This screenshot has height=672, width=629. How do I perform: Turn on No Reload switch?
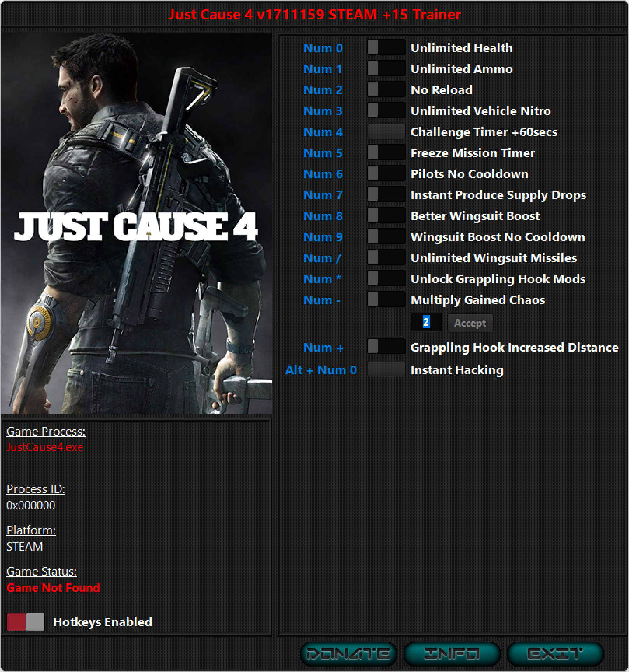[386, 90]
